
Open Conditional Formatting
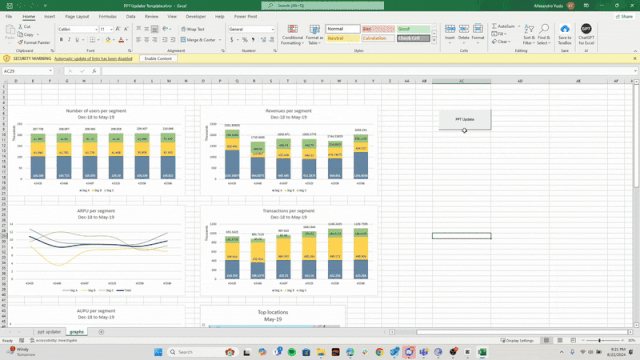click(292, 35)
